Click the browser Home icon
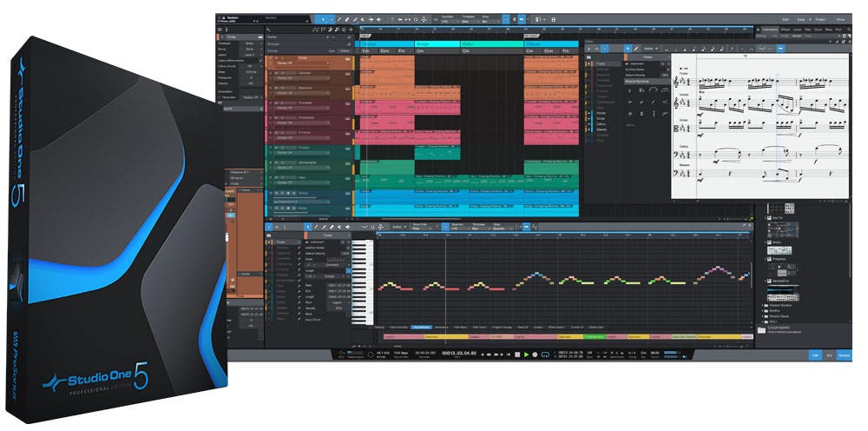 pos(758,30)
